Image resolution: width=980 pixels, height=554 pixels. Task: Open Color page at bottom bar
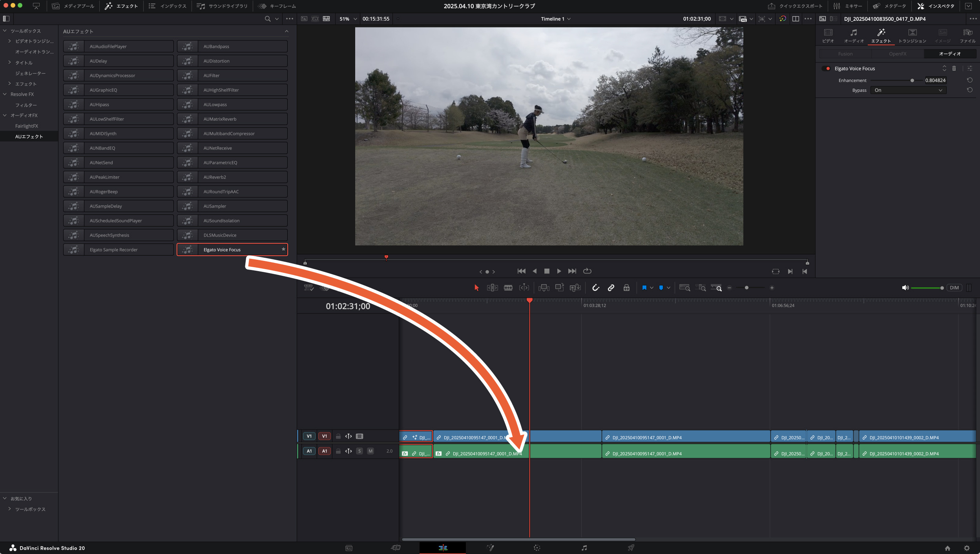(x=537, y=548)
